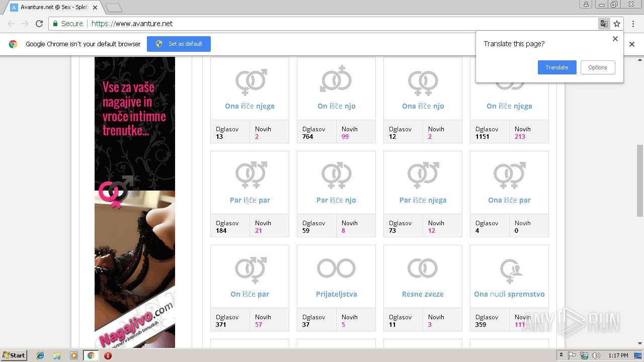Click the 1:17 PM system clock
The image size is (644, 362).
[618, 355]
